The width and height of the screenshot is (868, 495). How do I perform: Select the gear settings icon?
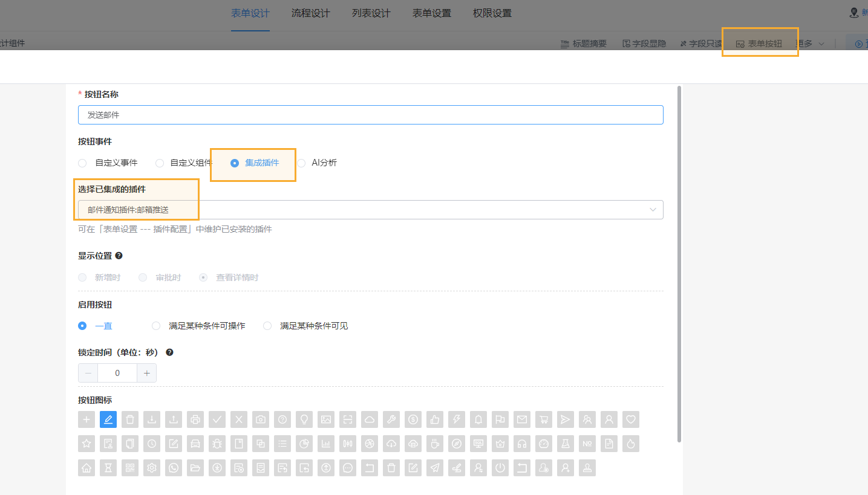tap(152, 467)
